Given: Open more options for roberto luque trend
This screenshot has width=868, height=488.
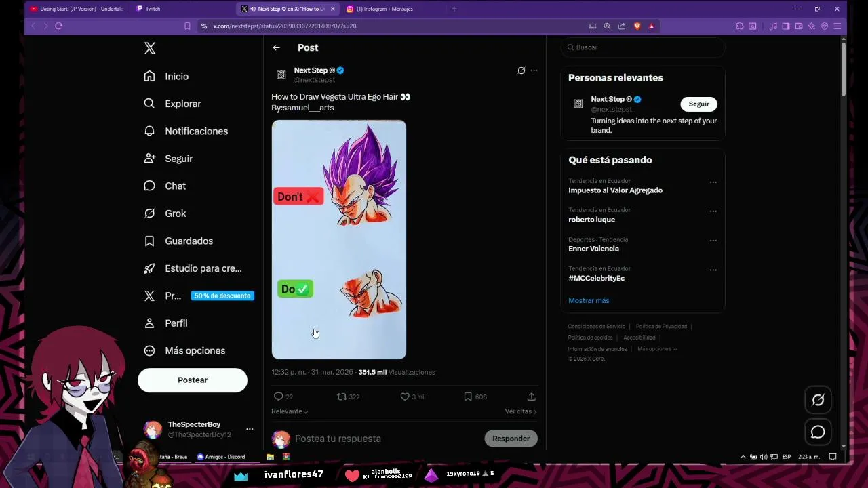Looking at the screenshot, I should (713, 211).
